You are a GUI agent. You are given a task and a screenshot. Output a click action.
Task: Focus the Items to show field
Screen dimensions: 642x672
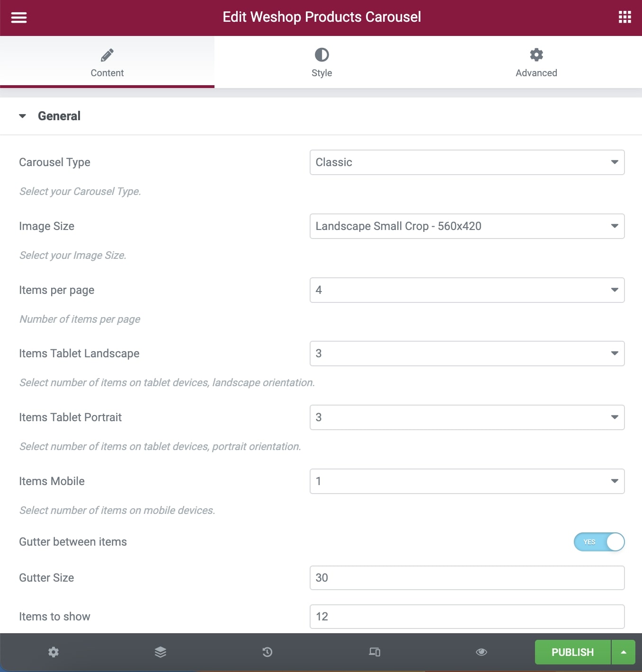(x=467, y=617)
